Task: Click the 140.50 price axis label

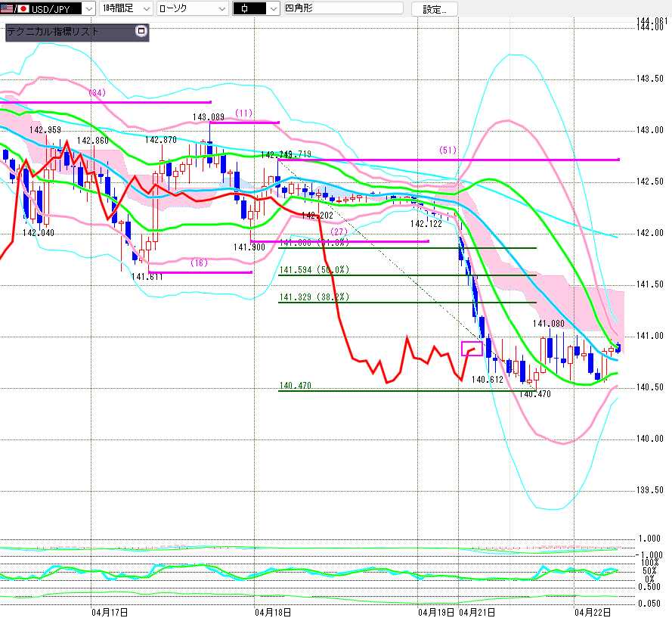Action: 650,387
